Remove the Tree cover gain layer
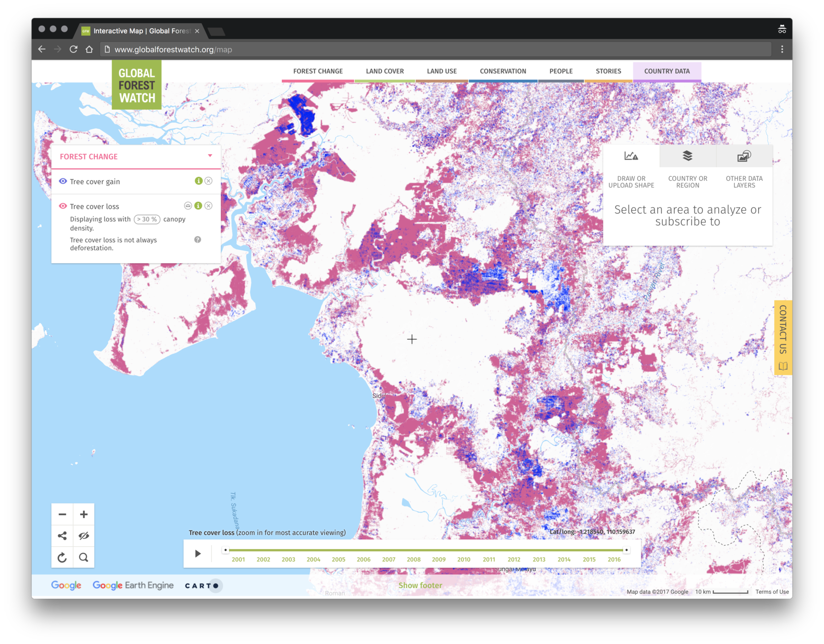Viewport: 824px width, 644px height. click(x=208, y=181)
